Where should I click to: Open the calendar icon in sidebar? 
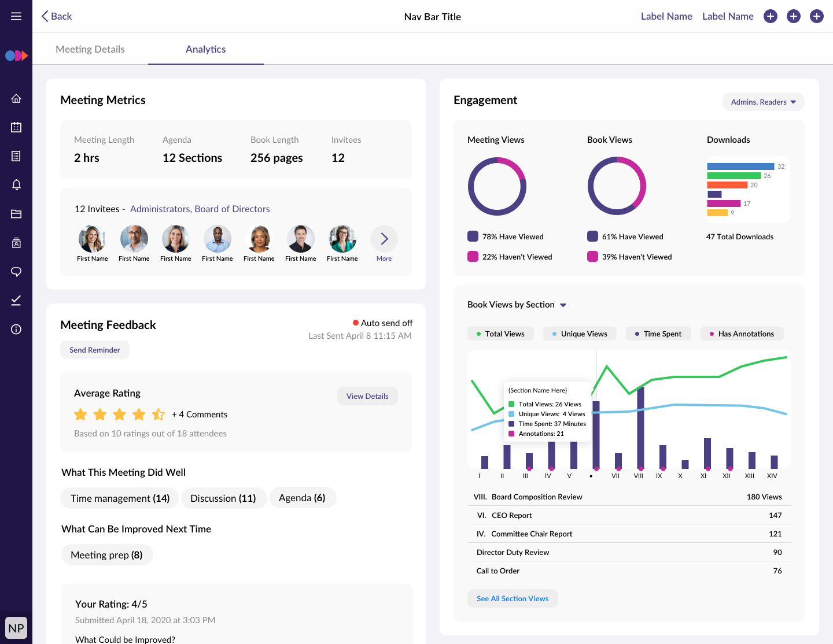pyautogui.click(x=16, y=127)
